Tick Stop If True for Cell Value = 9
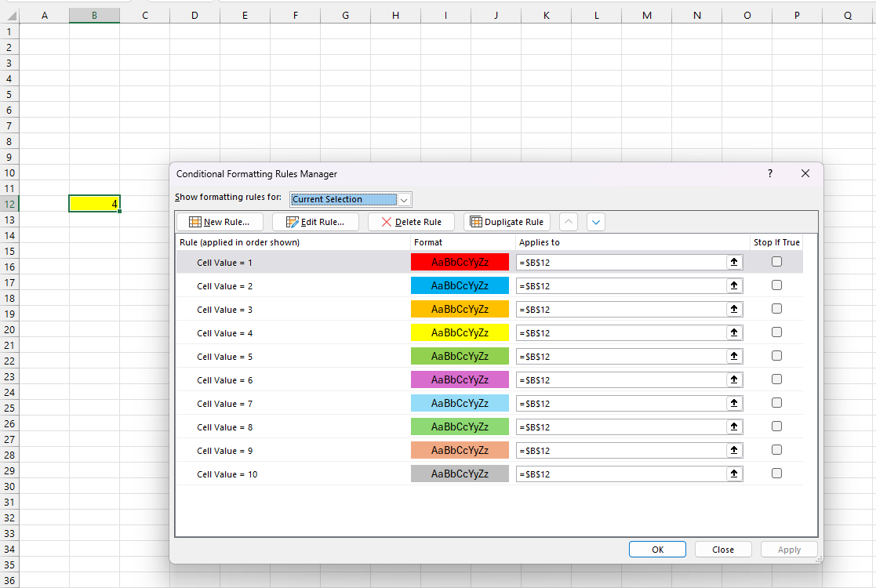The image size is (876, 588). pyautogui.click(x=776, y=450)
